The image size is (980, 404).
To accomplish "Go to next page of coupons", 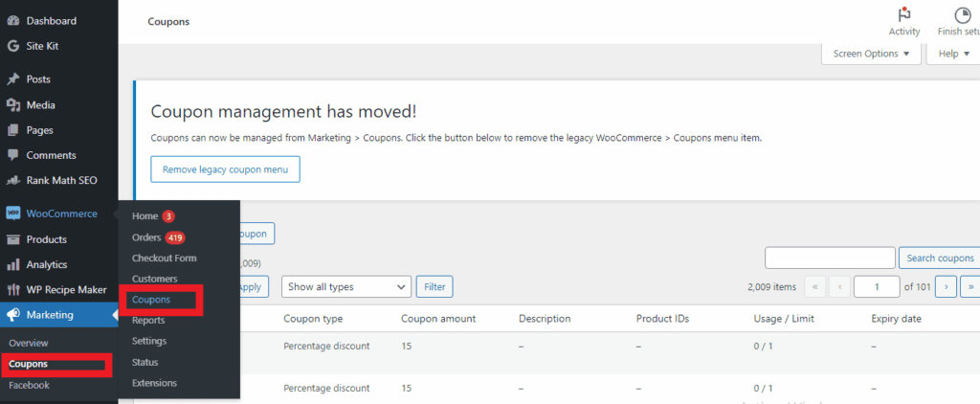I will [947, 287].
